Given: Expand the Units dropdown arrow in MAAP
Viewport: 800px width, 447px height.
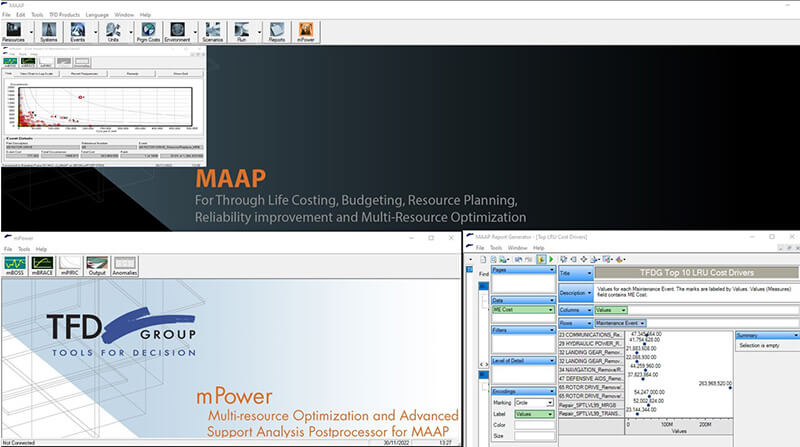Looking at the screenshot, I should [x=131, y=32].
